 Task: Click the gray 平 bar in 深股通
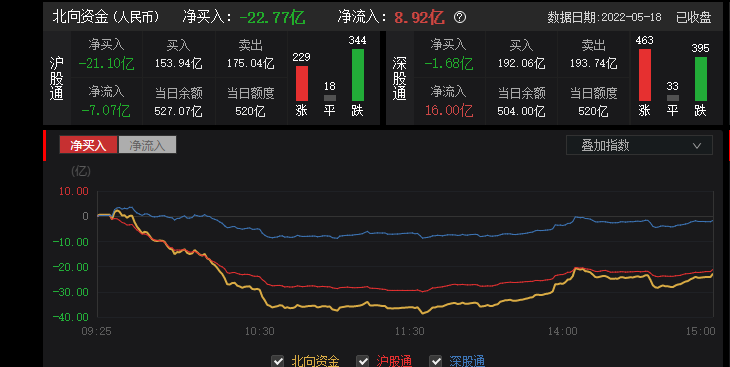pyautogui.click(x=673, y=98)
